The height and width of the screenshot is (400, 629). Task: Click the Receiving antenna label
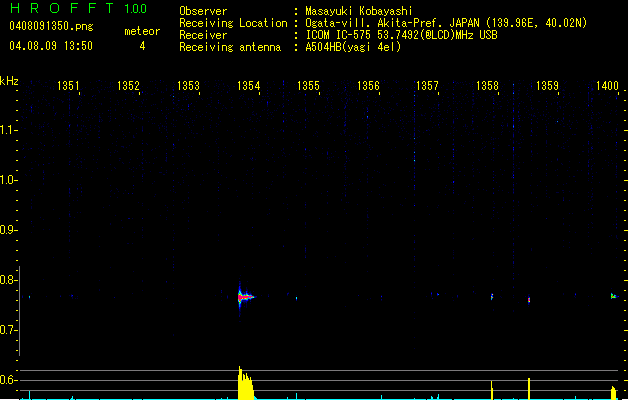click(230, 47)
